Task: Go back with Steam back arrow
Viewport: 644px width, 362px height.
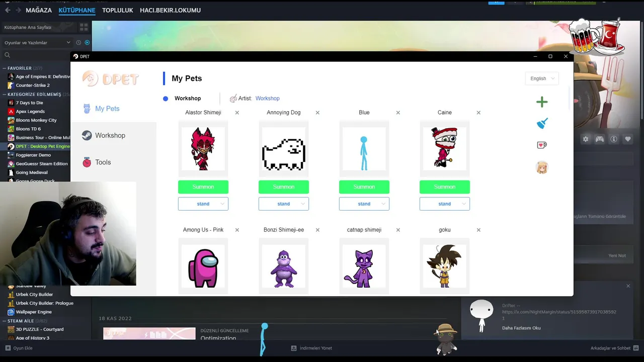Action: click(8, 10)
